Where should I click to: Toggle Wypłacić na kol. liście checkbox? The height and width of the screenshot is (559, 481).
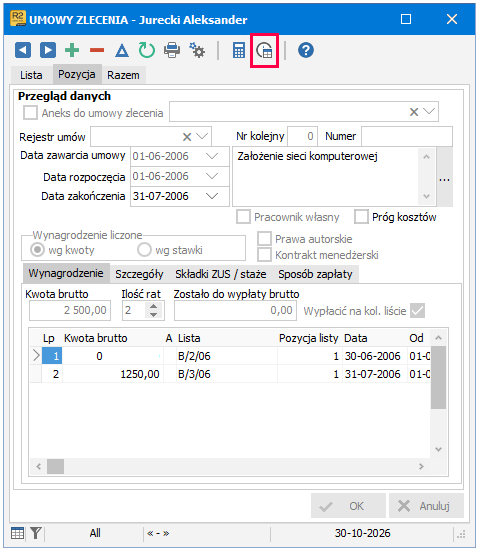[418, 311]
